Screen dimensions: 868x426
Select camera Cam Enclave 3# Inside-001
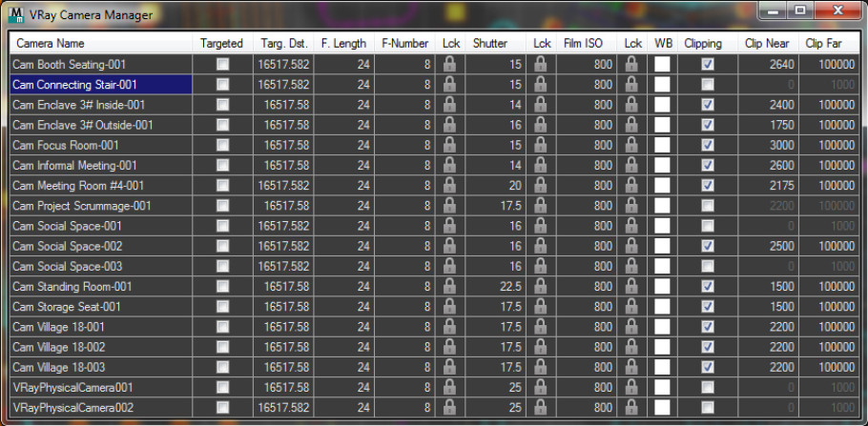point(101,105)
